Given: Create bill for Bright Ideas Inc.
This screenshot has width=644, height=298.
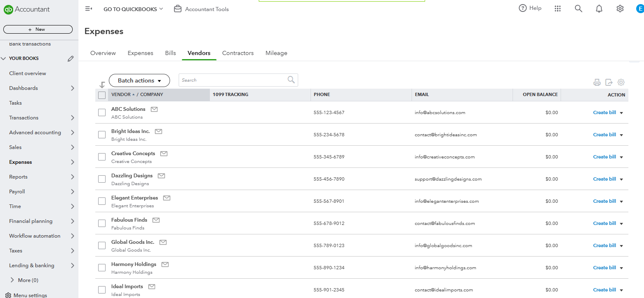Looking at the screenshot, I should click(605, 135).
